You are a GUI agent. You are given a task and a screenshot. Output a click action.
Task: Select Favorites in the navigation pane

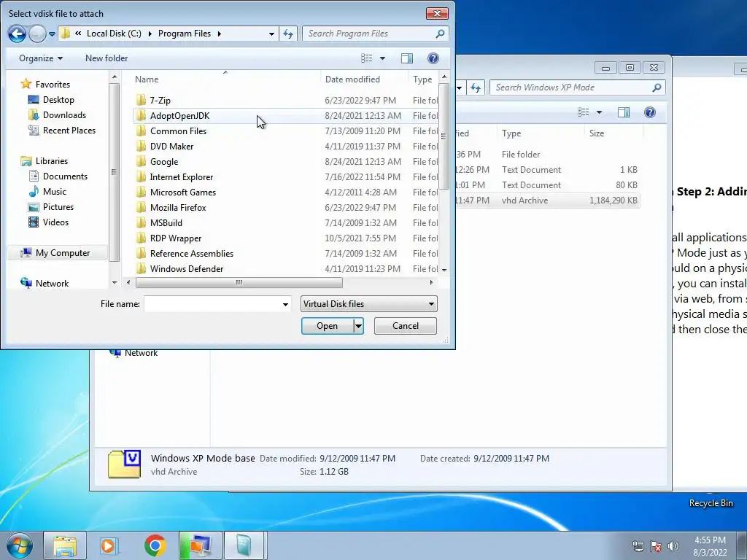pyautogui.click(x=46, y=85)
